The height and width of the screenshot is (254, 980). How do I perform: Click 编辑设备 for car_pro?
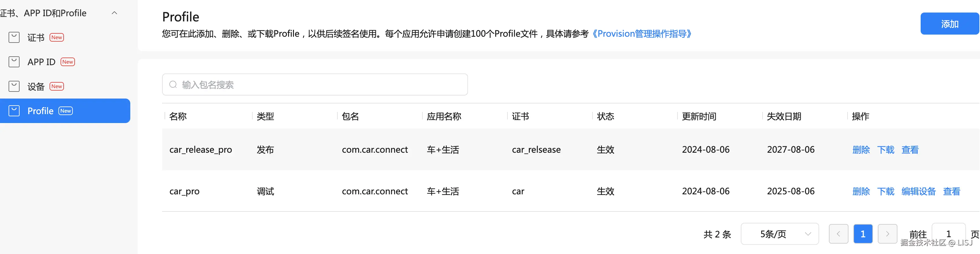pyautogui.click(x=918, y=191)
